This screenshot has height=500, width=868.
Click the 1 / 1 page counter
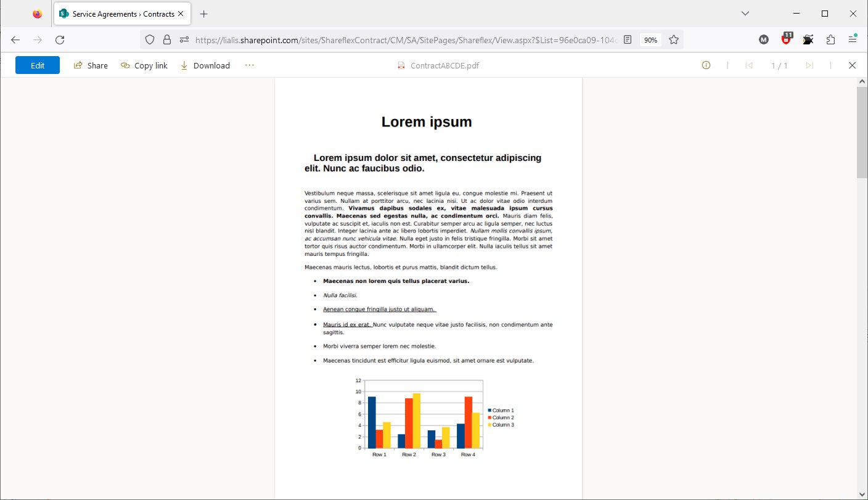[779, 65]
